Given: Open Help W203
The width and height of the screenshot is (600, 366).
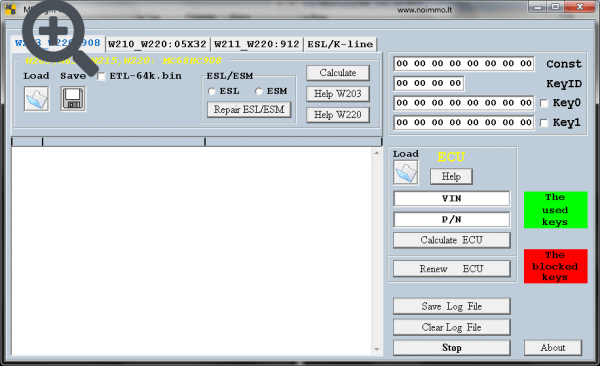Looking at the screenshot, I should pyautogui.click(x=338, y=94).
